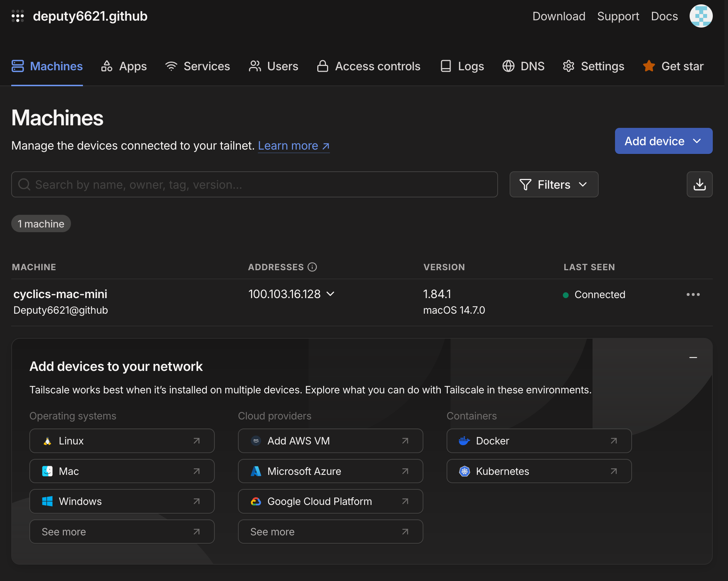
Task: Click the Addresses info icon
Action: pos(312,267)
